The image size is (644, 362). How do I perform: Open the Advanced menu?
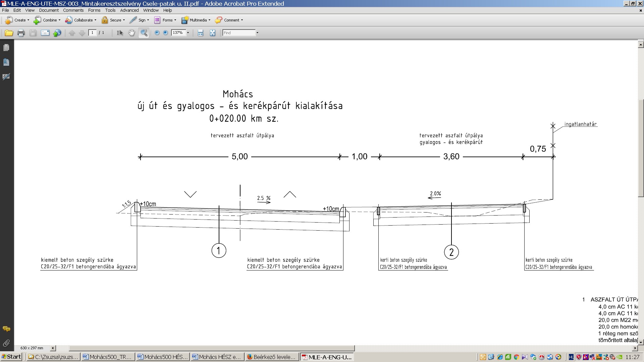(x=129, y=10)
